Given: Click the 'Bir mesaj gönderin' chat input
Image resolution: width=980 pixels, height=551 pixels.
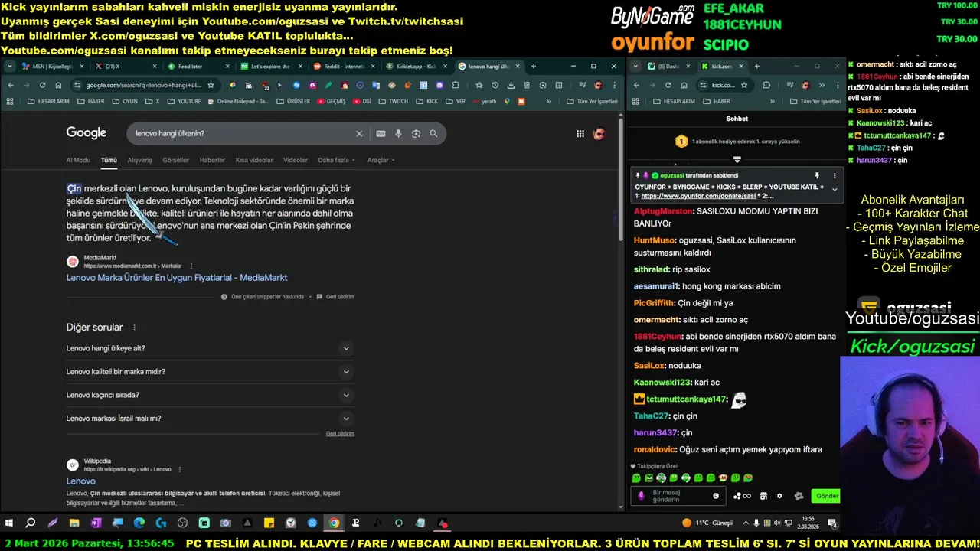Looking at the screenshot, I should 677,496.
